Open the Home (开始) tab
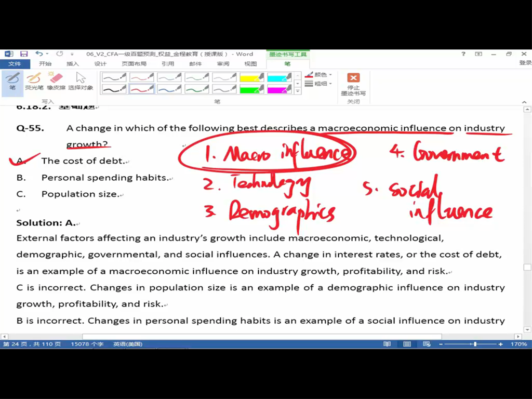The height and width of the screenshot is (399, 532). 45,64
